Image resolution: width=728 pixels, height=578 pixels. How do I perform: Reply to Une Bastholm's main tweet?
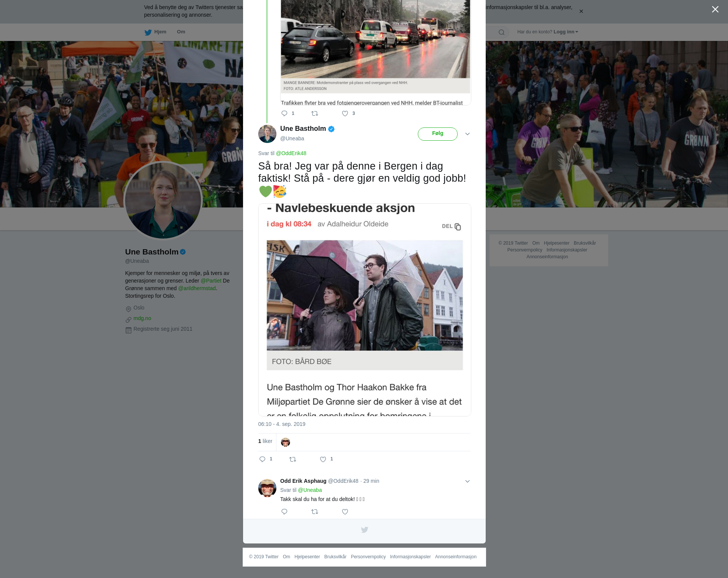click(x=262, y=459)
